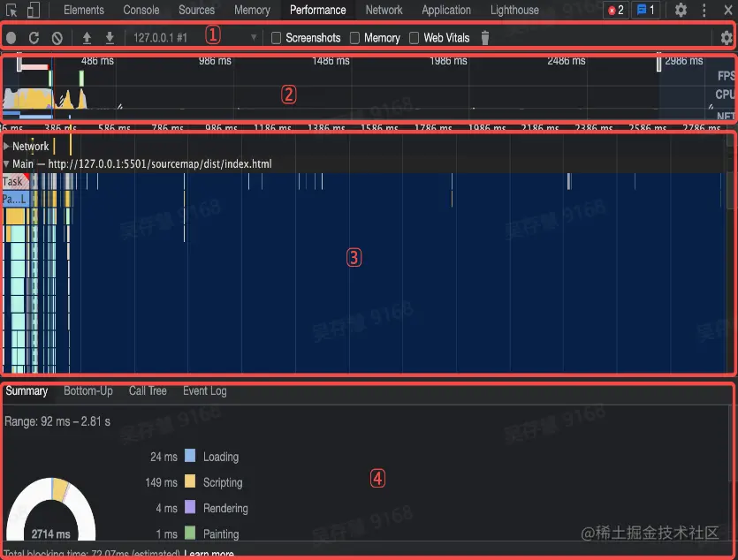Switch to the Bottom-Up tab

point(88,391)
